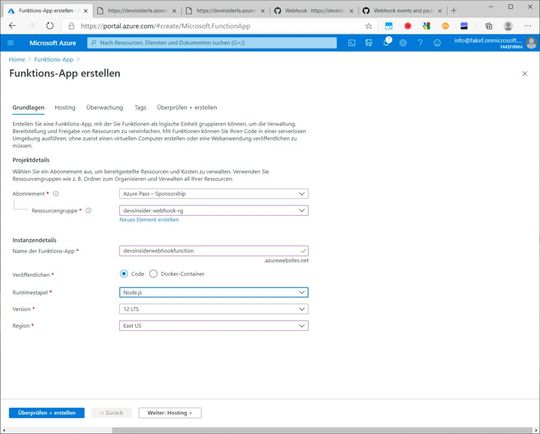
Task: Send feedback via the smiley icon
Action: coord(437,43)
